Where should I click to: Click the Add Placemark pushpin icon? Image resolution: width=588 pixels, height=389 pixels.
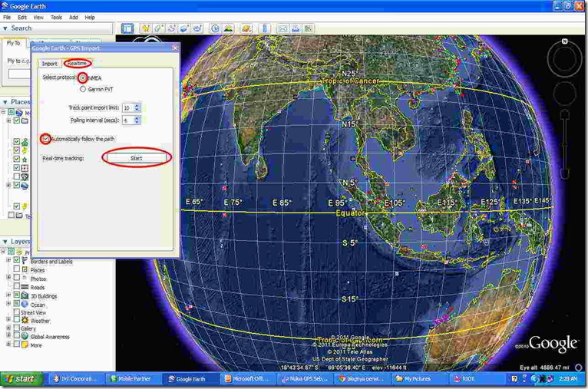146,28
